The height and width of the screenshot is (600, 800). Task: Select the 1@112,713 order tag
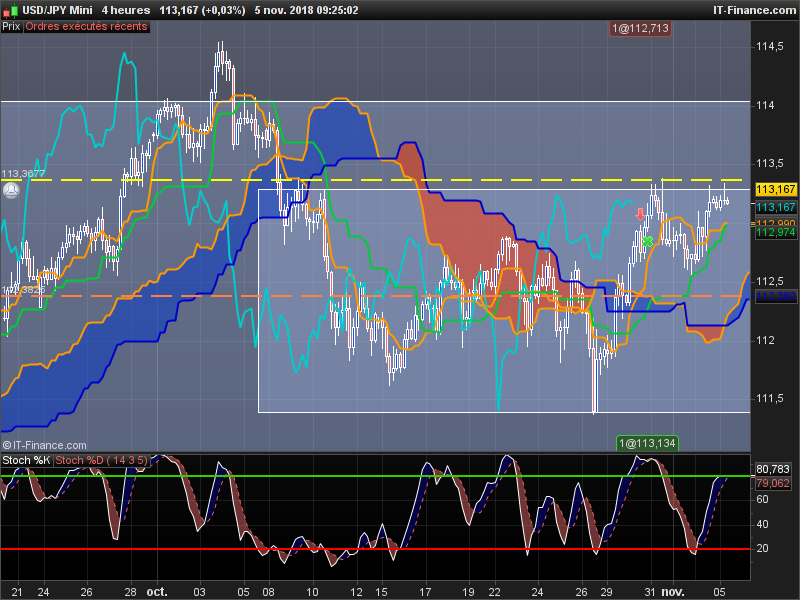[x=640, y=29]
